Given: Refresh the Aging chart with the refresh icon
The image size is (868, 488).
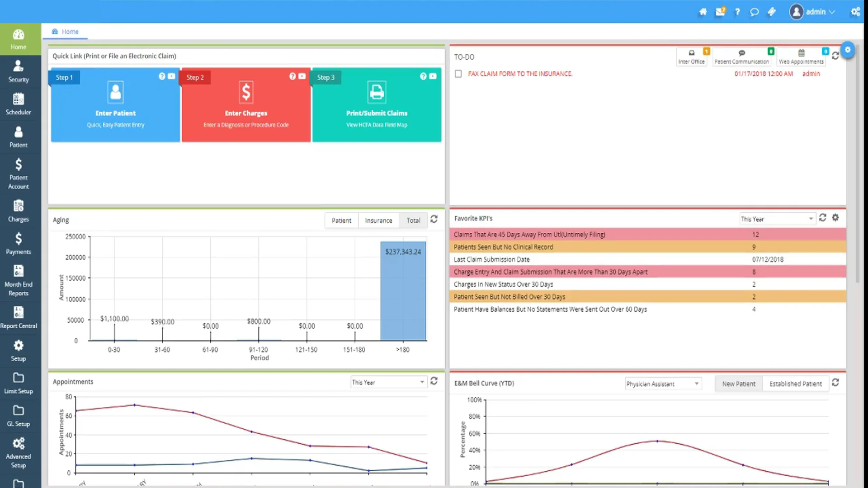Looking at the screenshot, I should coord(434,220).
